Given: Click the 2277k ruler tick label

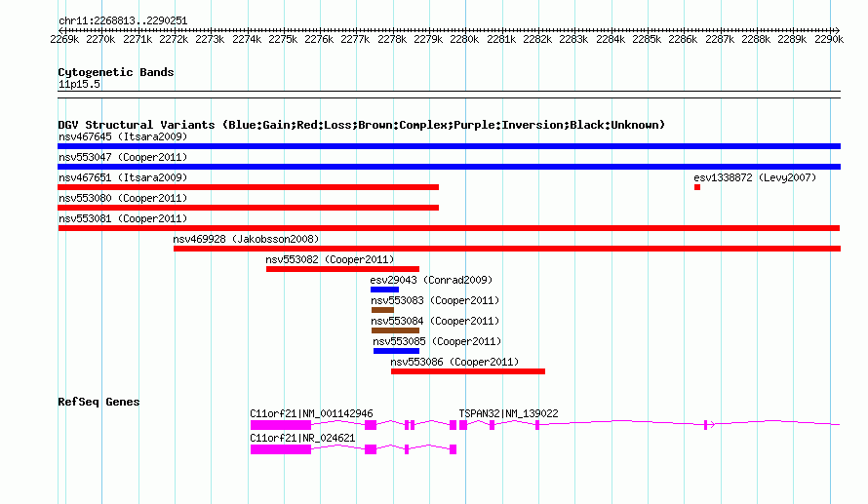Looking at the screenshot, I should click(355, 39).
